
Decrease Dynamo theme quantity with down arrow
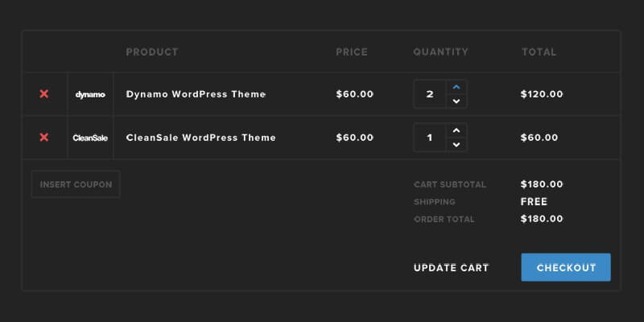[456, 101]
